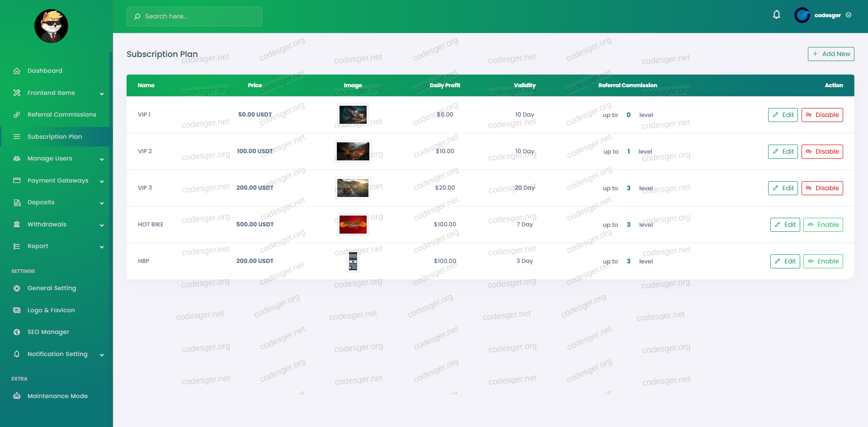Disable the VIP 3 subscription plan
Viewport: 868px width, 427px height.
coord(822,188)
